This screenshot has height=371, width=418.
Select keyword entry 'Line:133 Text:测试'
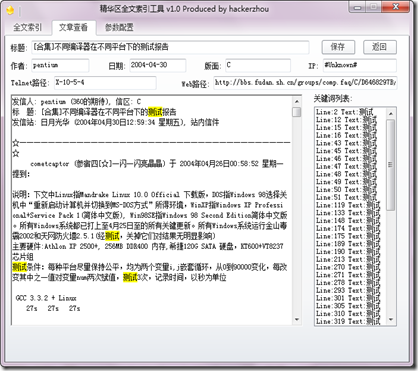click(348, 213)
